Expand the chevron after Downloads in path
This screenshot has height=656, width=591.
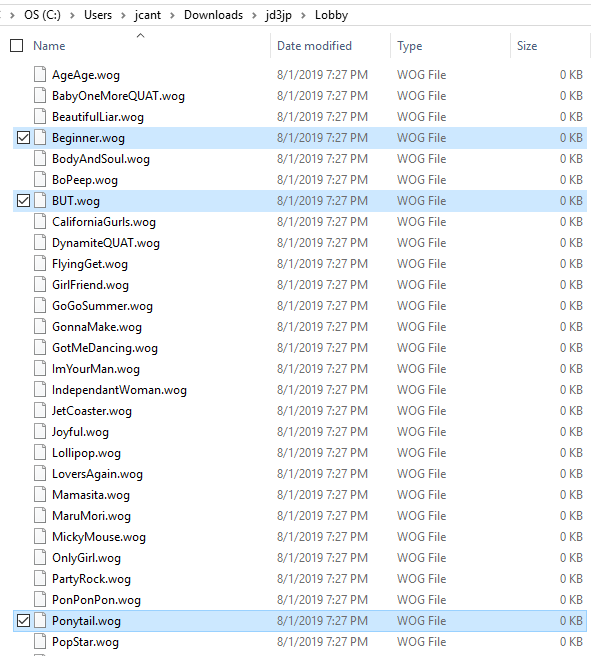254,15
